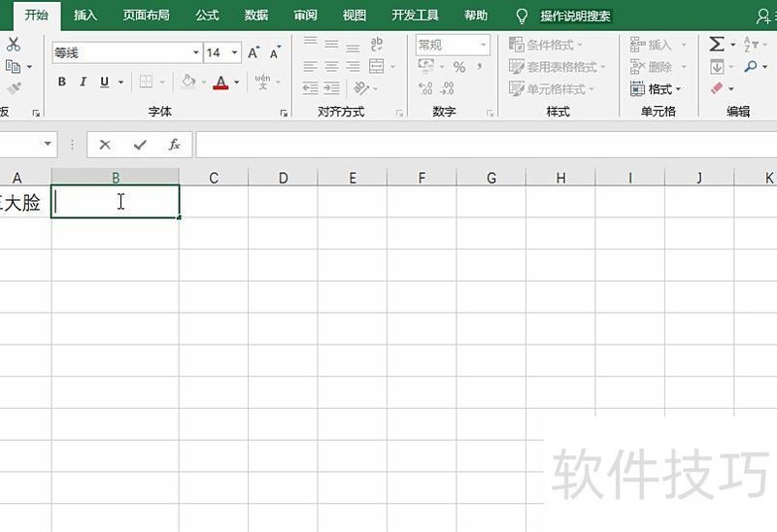Switch to the 插入 ribbon tab
Screen dimensions: 777x532
click(85, 16)
